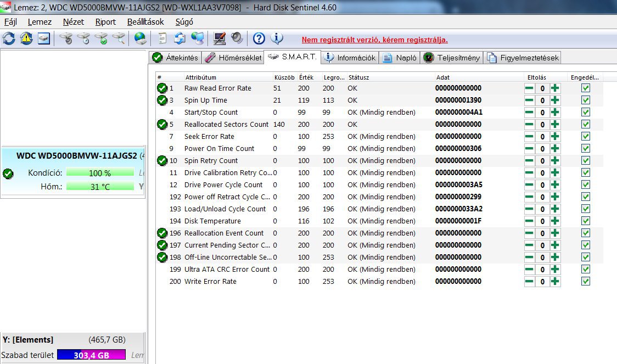Open the Súgó menu
The width and height of the screenshot is (617, 364).
184,22
